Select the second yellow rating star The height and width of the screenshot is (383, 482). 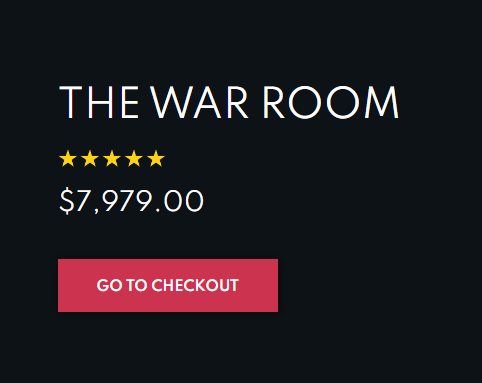(90, 158)
